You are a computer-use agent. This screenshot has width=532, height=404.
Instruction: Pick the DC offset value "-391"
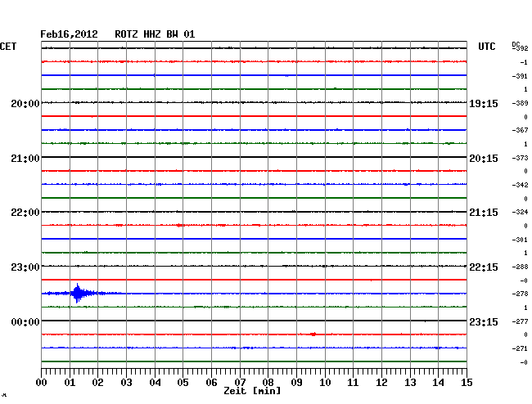click(x=520, y=76)
